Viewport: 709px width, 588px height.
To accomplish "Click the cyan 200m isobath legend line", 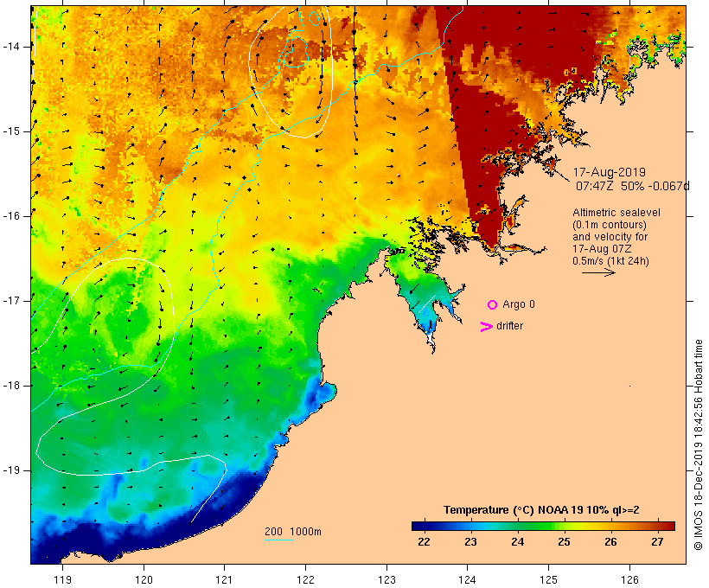I will point(279,540).
